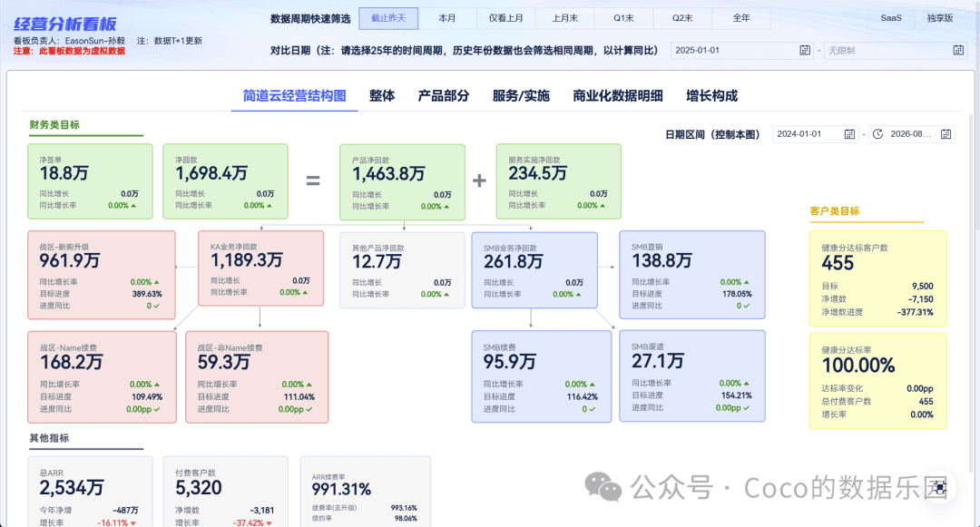Click calendar icon beside 2024-01-01 date range
This screenshot has width=980, height=527.
(849, 134)
